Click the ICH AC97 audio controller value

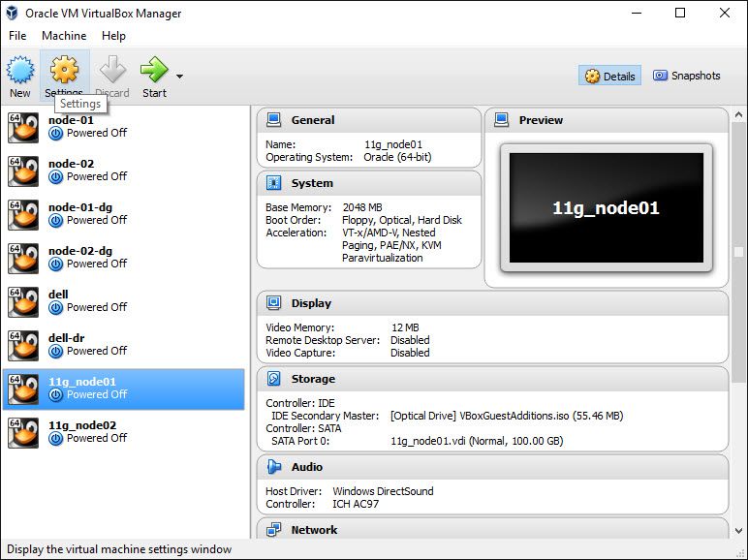(x=356, y=504)
